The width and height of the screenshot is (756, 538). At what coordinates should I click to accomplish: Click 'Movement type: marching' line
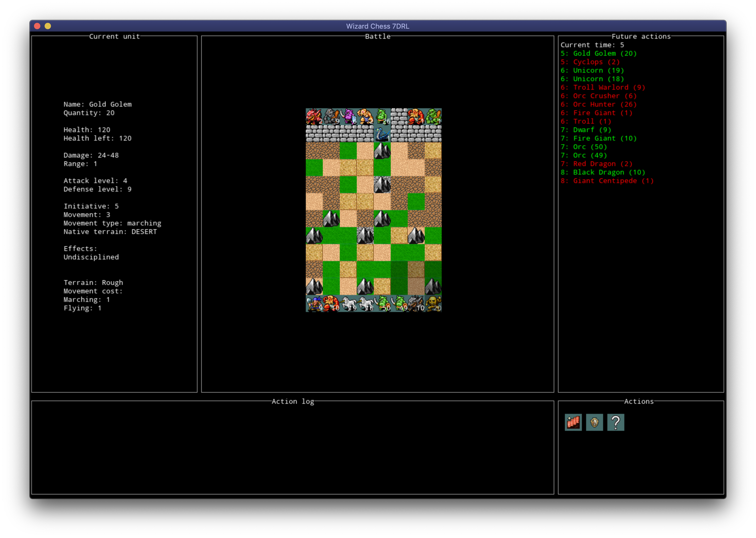coord(113,223)
